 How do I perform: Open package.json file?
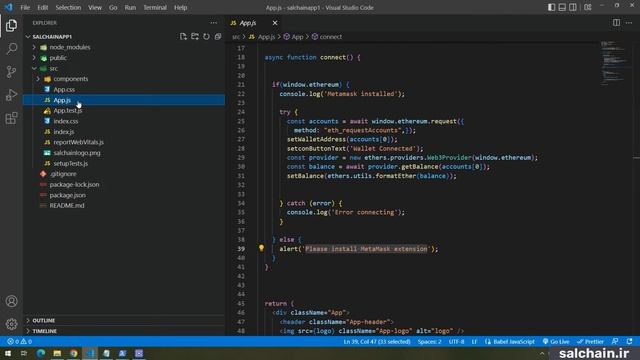[x=67, y=195]
